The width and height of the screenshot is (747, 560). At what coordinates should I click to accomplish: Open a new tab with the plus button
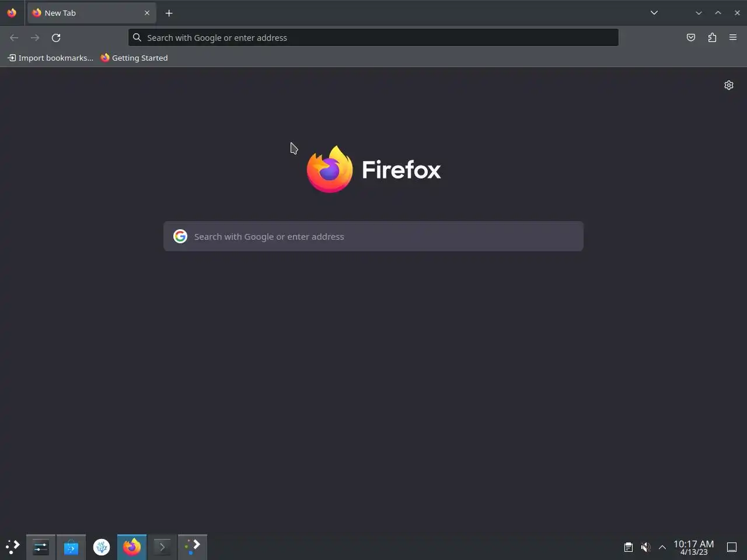[x=169, y=13]
